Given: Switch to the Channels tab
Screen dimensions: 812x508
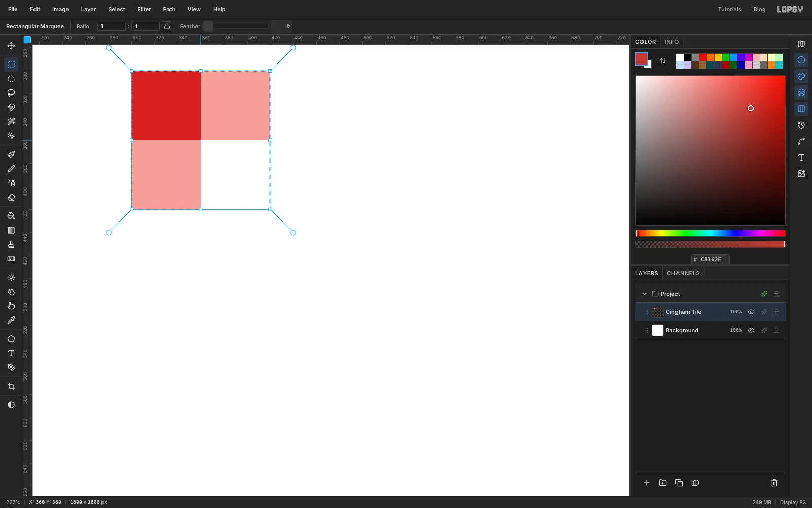Looking at the screenshot, I should coord(683,273).
